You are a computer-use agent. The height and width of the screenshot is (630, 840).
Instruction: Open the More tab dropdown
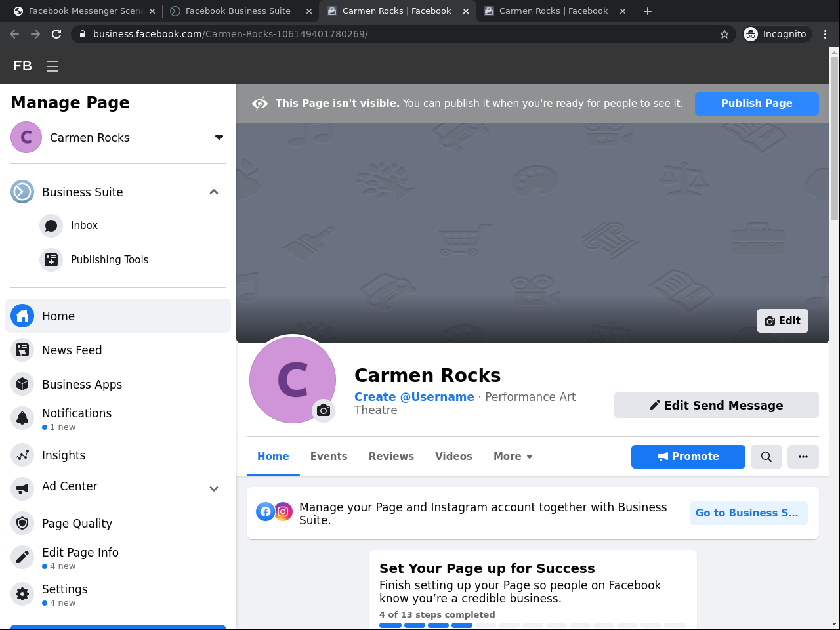pos(513,457)
